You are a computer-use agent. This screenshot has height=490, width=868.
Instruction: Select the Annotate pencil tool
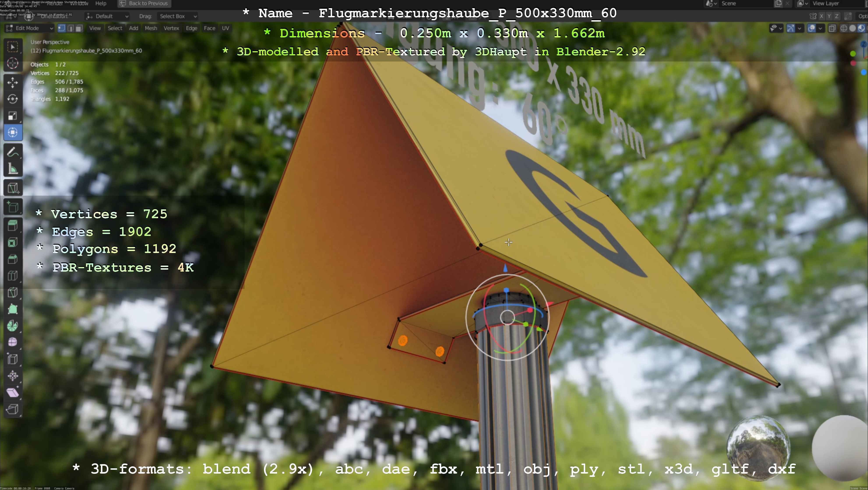tap(13, 152)
